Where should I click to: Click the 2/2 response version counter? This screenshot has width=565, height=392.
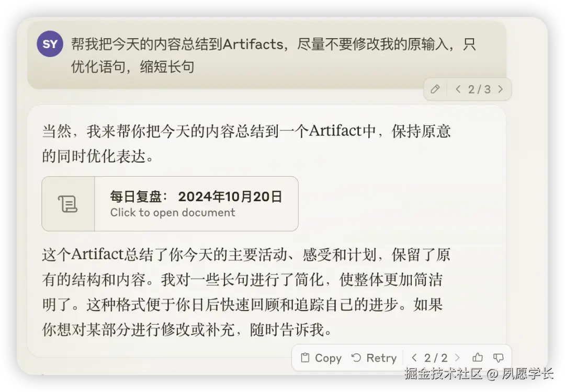coord(436,358)
